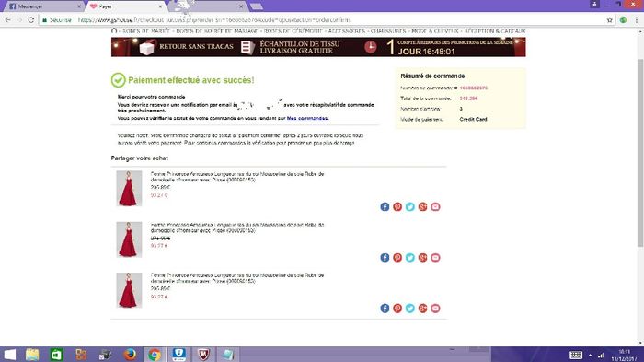Open the Robes de Mariée menu
The width and height of the screenshot is (644, 362).
point(146,30)
